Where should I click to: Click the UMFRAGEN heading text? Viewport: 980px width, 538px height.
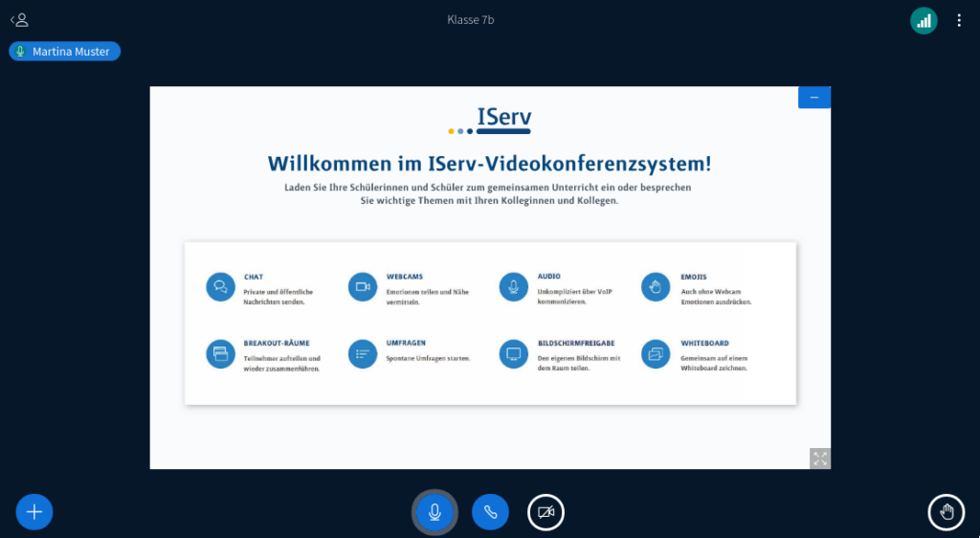pos(406,343)
